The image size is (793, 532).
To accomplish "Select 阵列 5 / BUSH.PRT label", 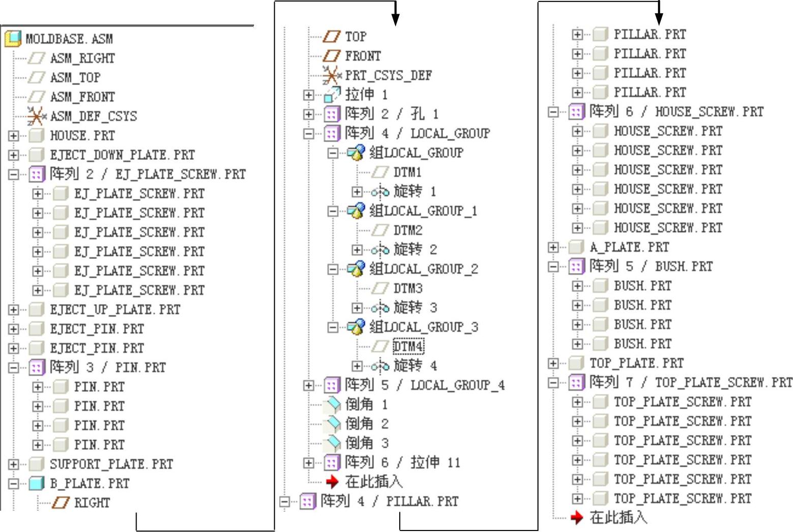I will tap(651, 266).
